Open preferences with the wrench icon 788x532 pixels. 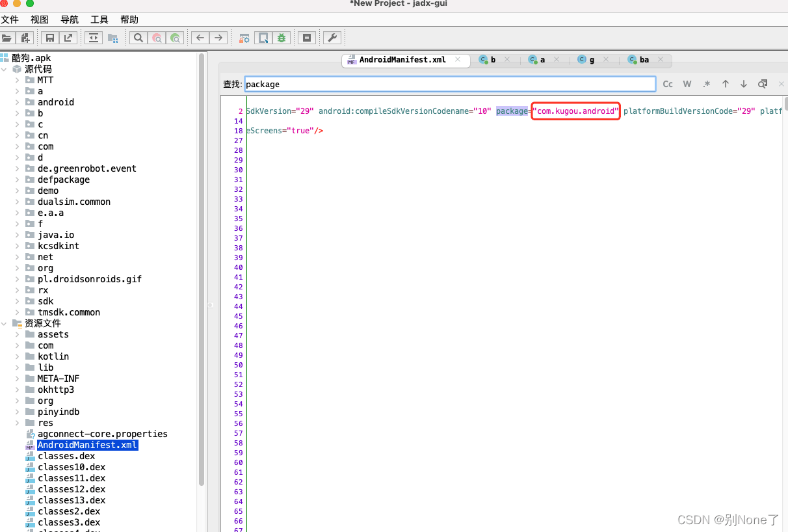point(331,38)
